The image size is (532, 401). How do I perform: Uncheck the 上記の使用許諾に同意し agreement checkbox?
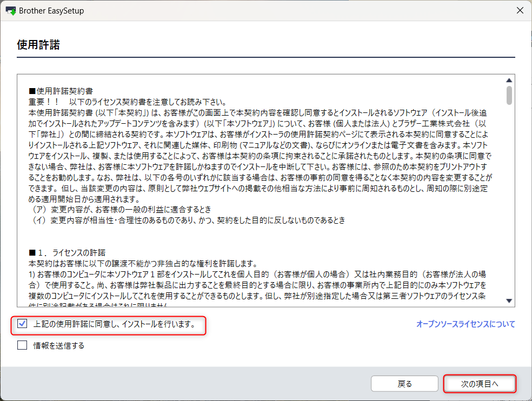pyautogui.click(x=22, y=324)
